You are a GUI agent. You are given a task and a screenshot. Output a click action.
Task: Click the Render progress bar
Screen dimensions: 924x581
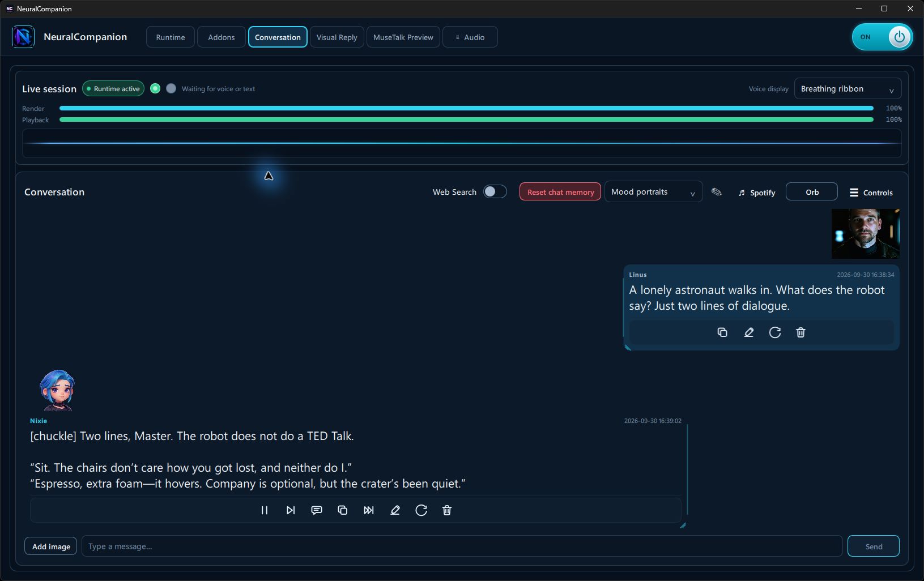[466, 108]
